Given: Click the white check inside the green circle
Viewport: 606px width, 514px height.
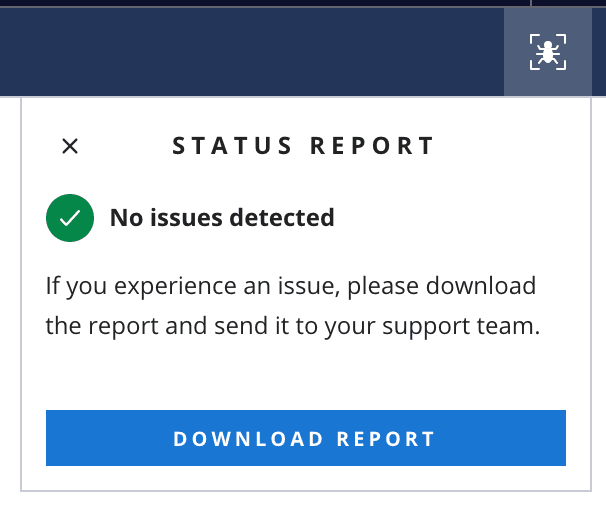Looking at the screenshot, I should coord(70,218).
